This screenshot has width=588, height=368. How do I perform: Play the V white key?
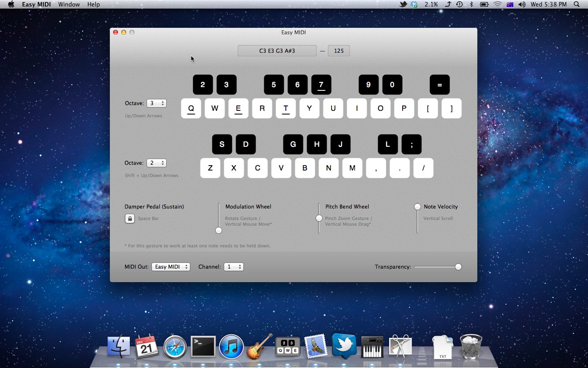[281, 168]
